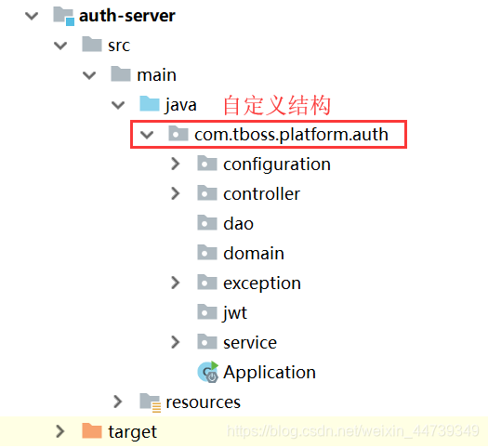Image resolution: width=488 pixels, height=448 pixels.
Task: Click the exception package icon
Action: point(207,283)
